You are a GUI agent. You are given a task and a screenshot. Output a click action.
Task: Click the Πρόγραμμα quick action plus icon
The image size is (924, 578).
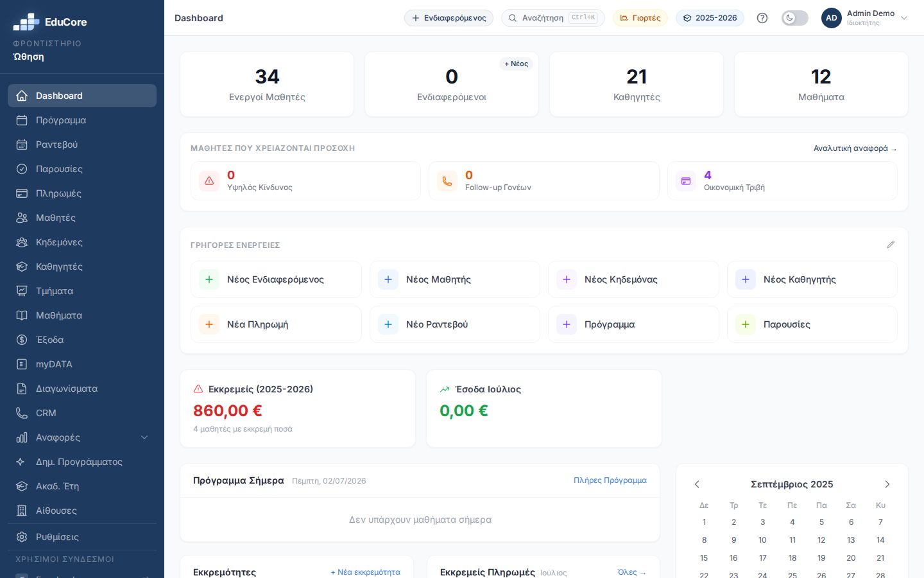point(567,324)
